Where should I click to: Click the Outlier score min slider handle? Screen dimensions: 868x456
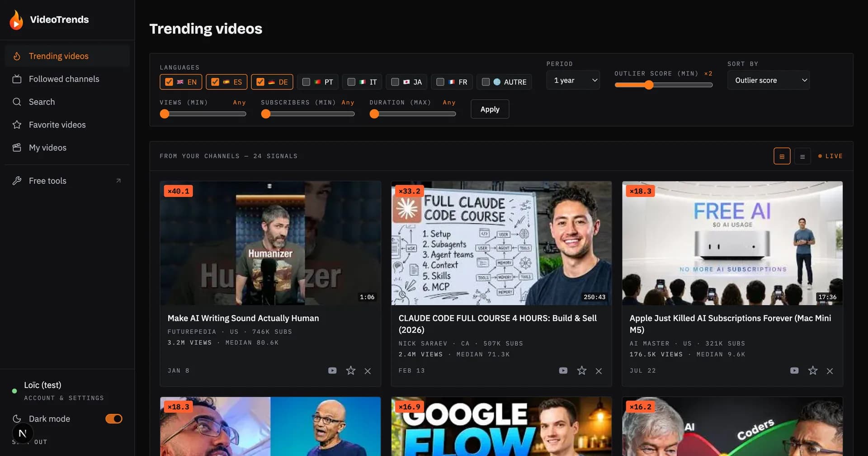pyautogui.click(x=649, y=85)
